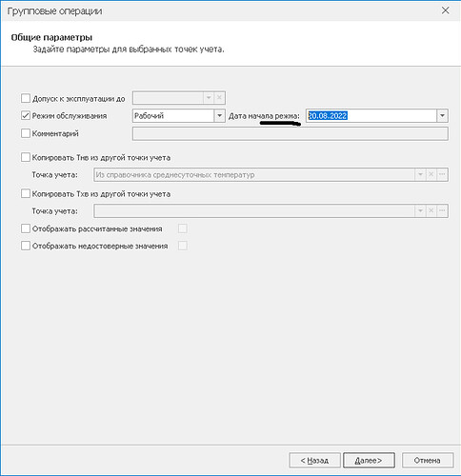Enable Отображать недостоверные значения checkbox
The image size is (461, 476).
point(26,246)
